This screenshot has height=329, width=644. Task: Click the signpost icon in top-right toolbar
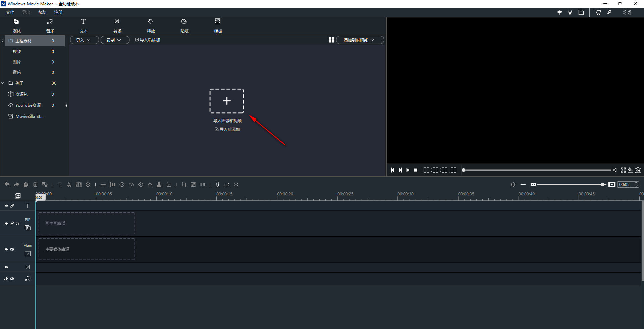(x=559, y=12)
